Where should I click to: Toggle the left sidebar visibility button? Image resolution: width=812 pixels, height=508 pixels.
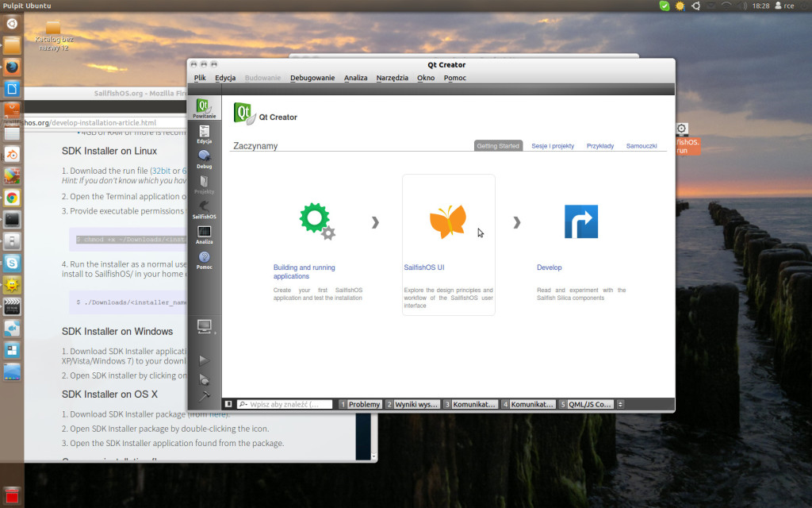tap(228, 404)
